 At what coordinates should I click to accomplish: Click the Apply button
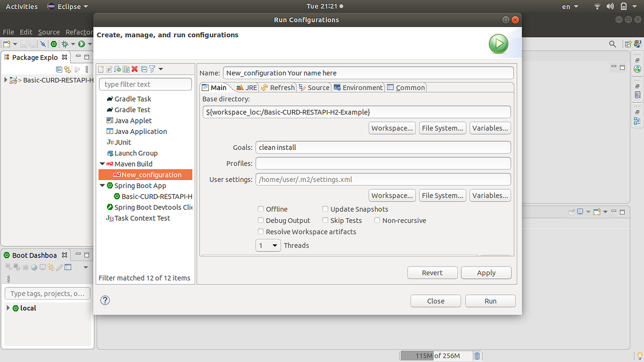pyautogui.click(x=487, y=273)
